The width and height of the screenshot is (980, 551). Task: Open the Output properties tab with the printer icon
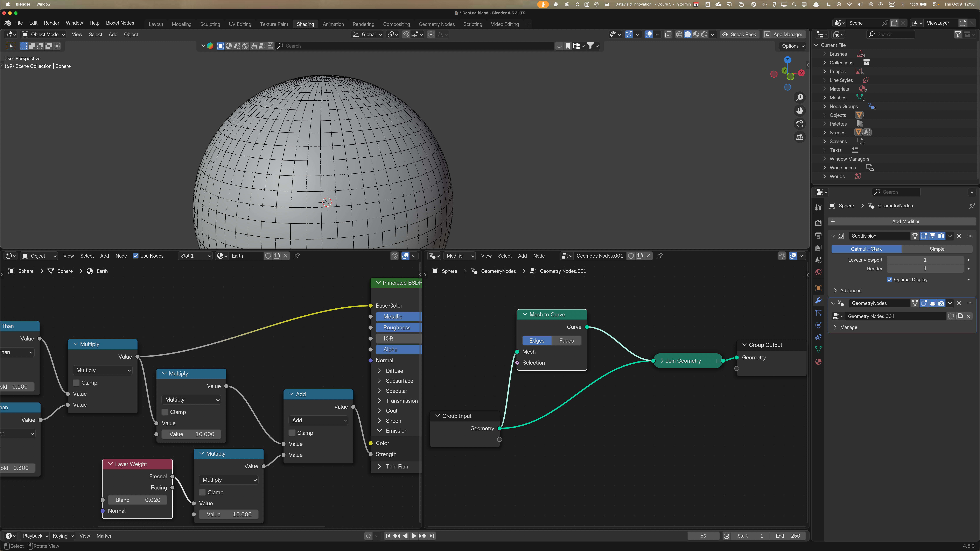point(818,235)
